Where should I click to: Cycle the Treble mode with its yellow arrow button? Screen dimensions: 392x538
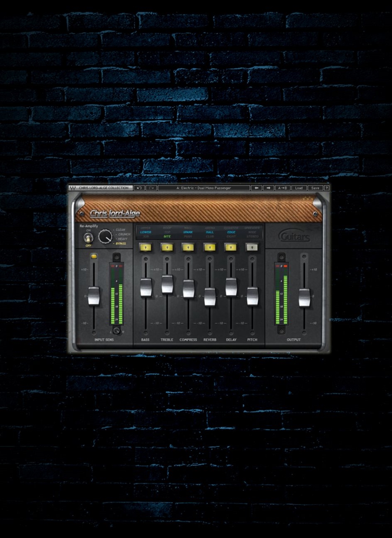167,247
